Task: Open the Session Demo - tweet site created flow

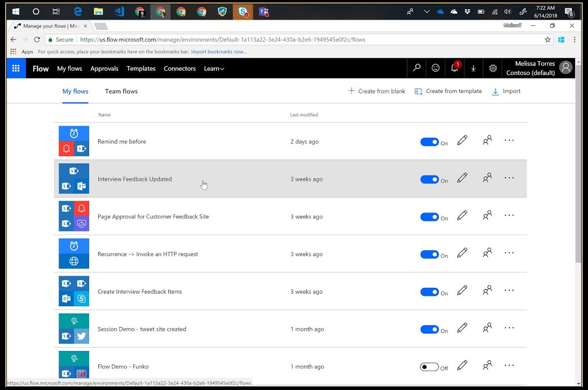Action: pos(142,329)
